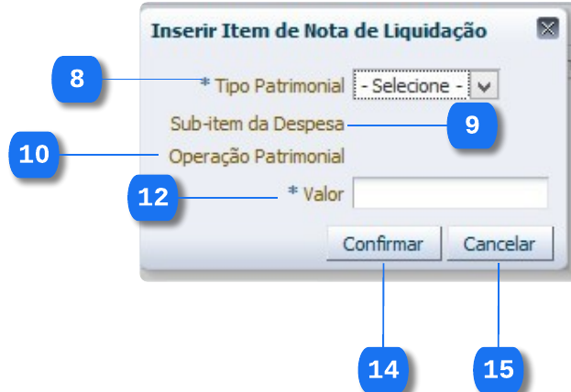Focus the Valor input field
This screenshot has width=571, height=392.
[450, 194]
